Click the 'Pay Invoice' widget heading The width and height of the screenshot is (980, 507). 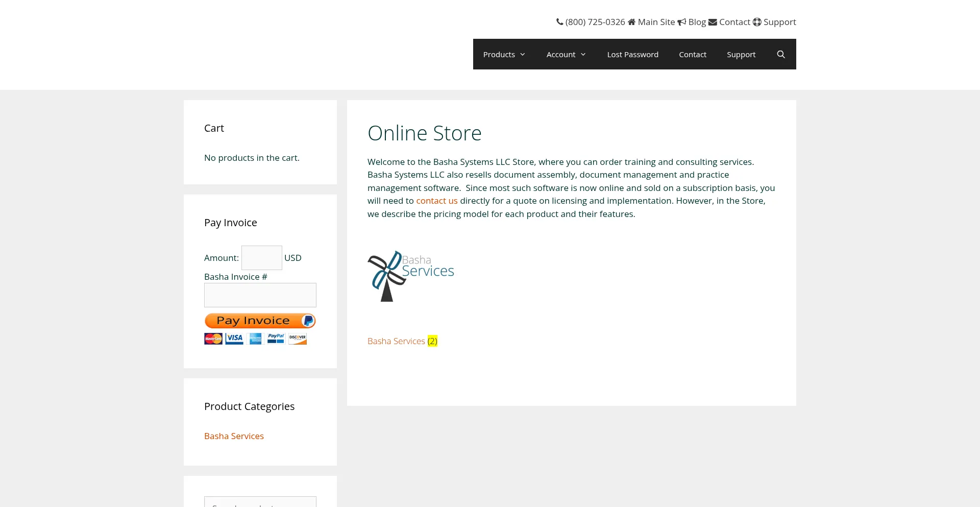(x=231, y=223)
